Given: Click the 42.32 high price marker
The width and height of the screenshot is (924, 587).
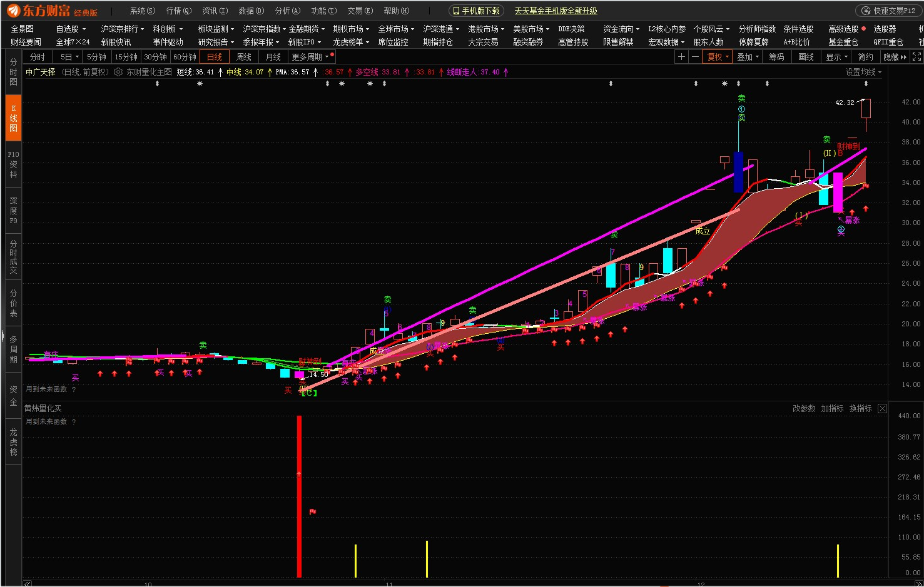Looking at the screenshot, I should [x=845, y=103].
